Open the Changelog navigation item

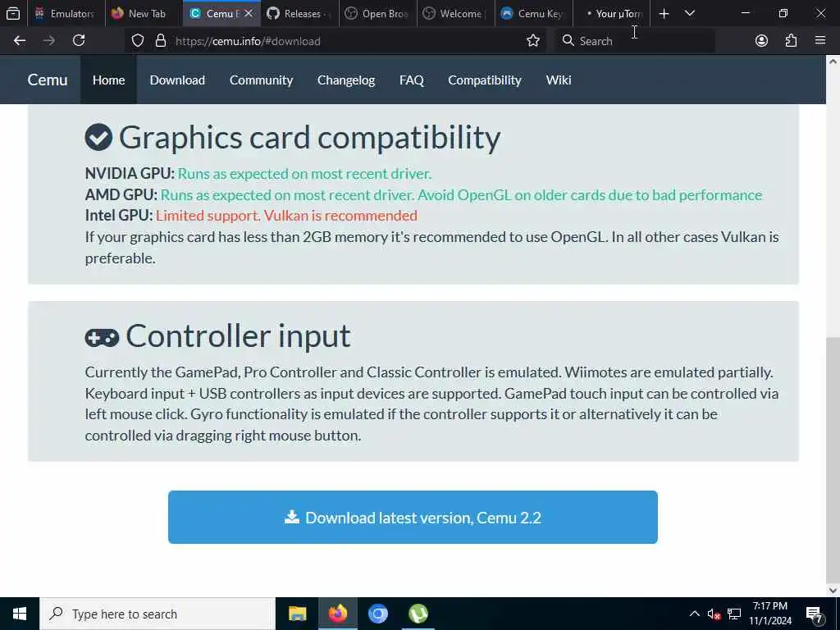click(x=346, y=80)
